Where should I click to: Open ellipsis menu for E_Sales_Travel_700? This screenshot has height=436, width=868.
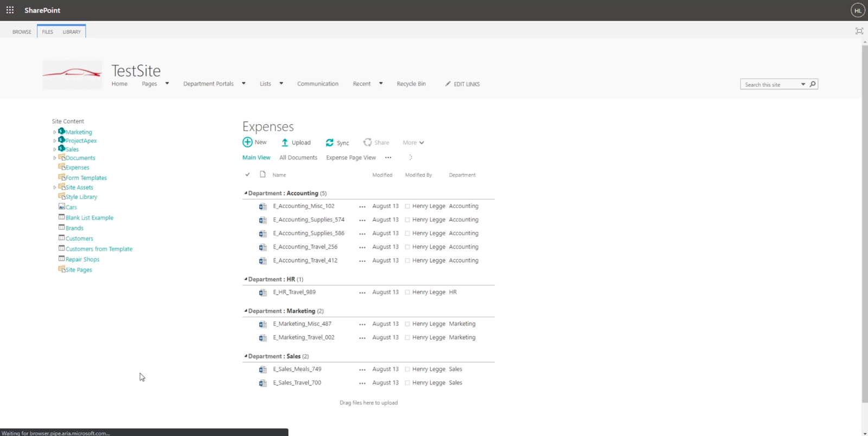click(x=362, y=383)
